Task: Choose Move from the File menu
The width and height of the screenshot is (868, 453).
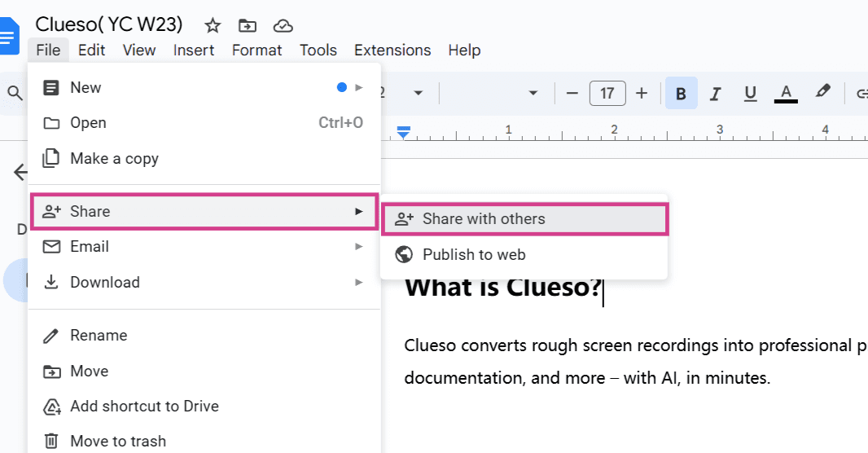Action: 204,371
